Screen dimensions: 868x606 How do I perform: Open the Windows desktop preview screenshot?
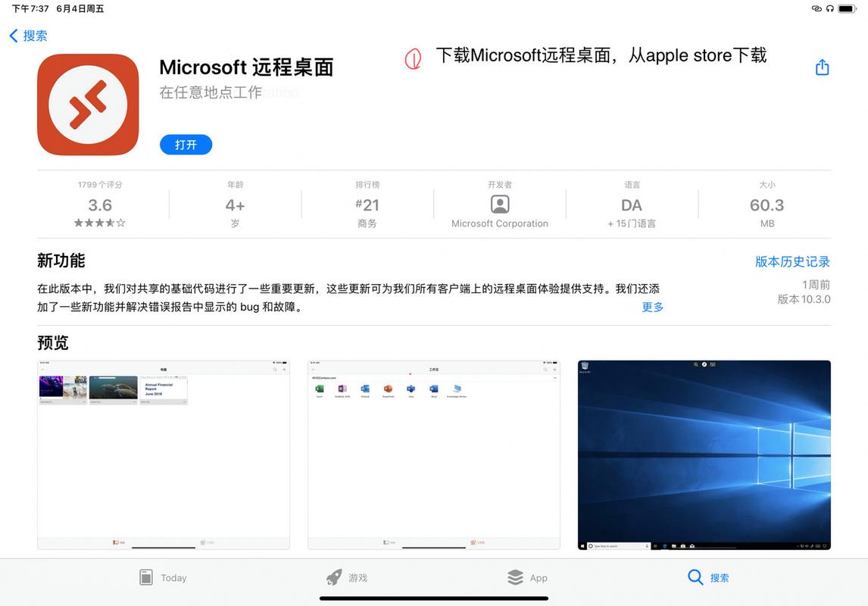click(704, 455)
